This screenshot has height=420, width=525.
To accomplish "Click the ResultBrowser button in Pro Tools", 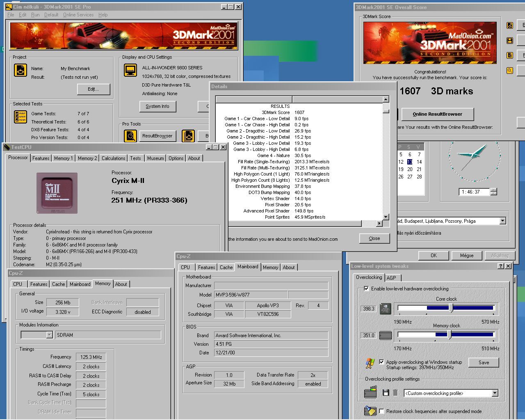I will [x=157, y=136].
